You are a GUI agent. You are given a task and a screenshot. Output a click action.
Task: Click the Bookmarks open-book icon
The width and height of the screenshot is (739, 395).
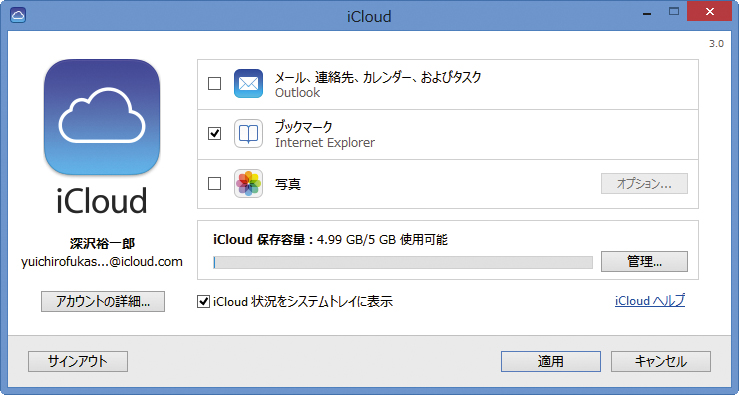pos(248,134)
